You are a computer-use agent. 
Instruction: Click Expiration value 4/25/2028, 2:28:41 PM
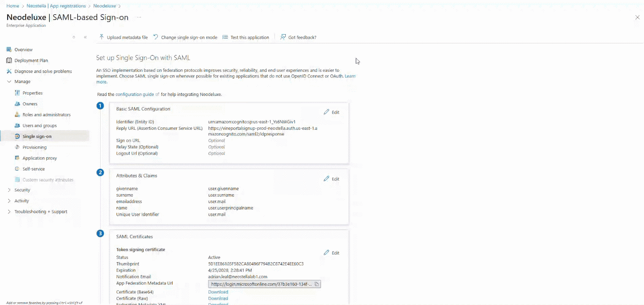[230, 270]
